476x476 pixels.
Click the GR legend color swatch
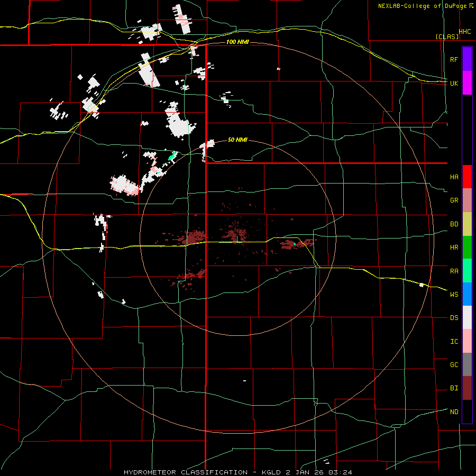pyautogui.click(x=467, y=200)
